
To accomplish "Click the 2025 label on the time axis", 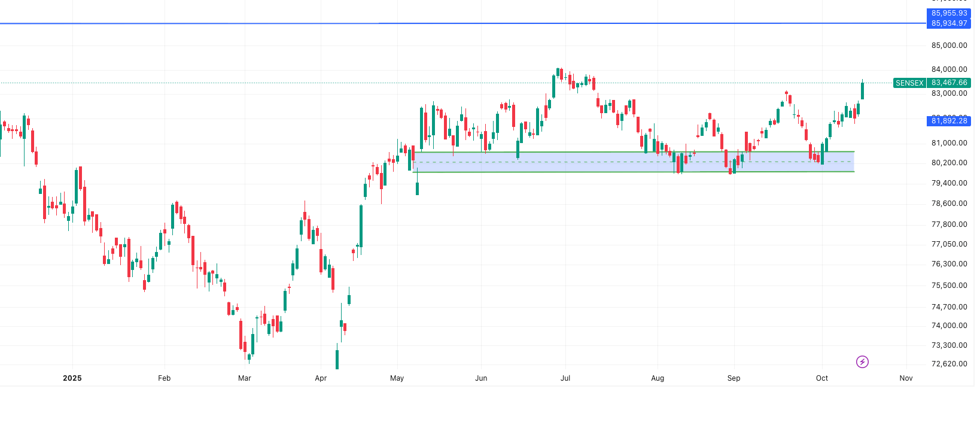I will coord(72,378).
